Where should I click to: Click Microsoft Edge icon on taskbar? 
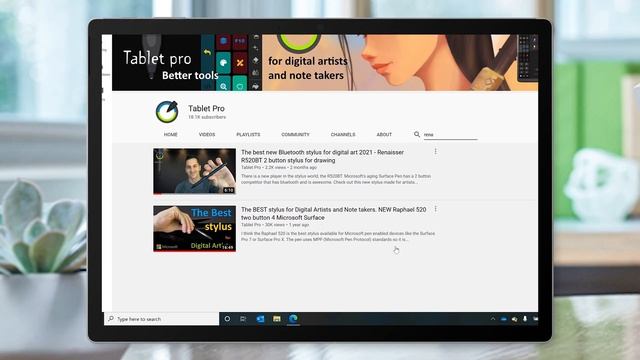click(x=293, y=318)
